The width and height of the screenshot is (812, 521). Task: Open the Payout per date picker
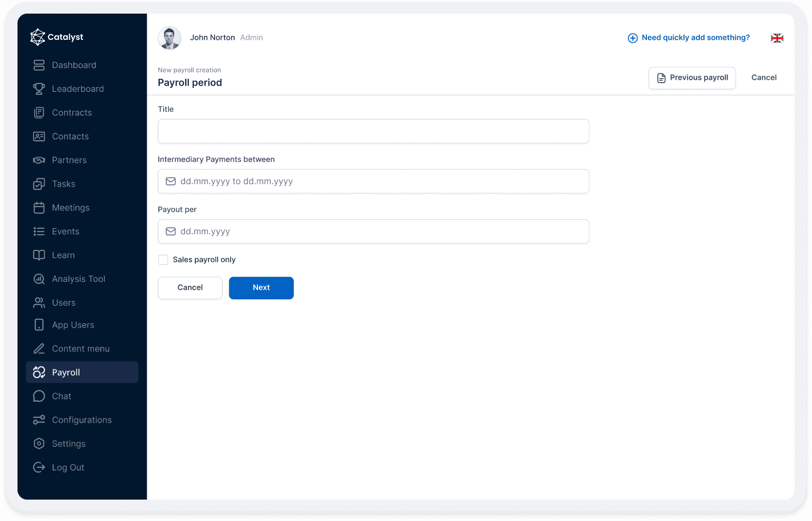(x=373, y=231)
